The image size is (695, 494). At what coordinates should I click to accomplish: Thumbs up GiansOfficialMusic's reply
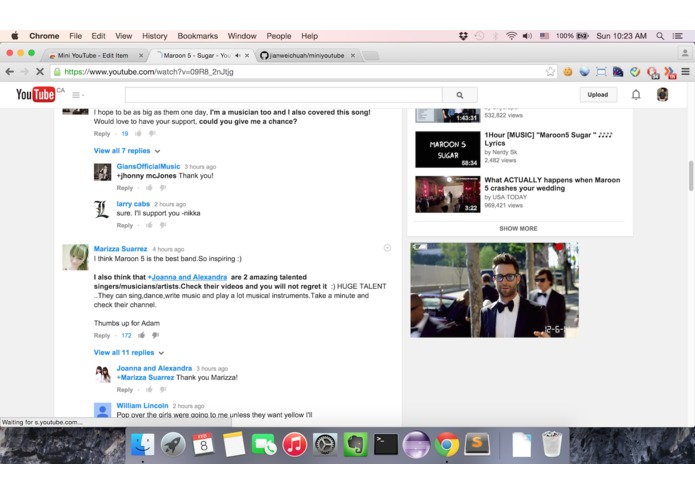coord(149,188)
